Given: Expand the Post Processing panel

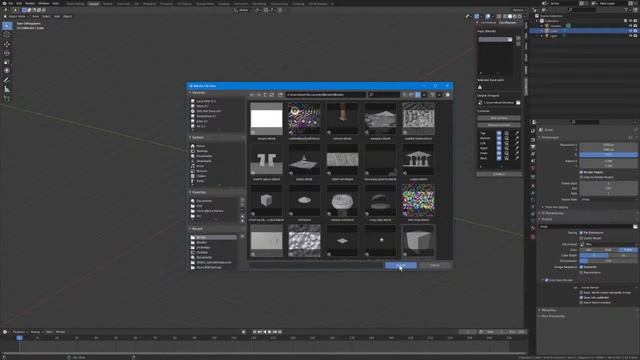Looking at the screenshot, I should click(553, 316).
